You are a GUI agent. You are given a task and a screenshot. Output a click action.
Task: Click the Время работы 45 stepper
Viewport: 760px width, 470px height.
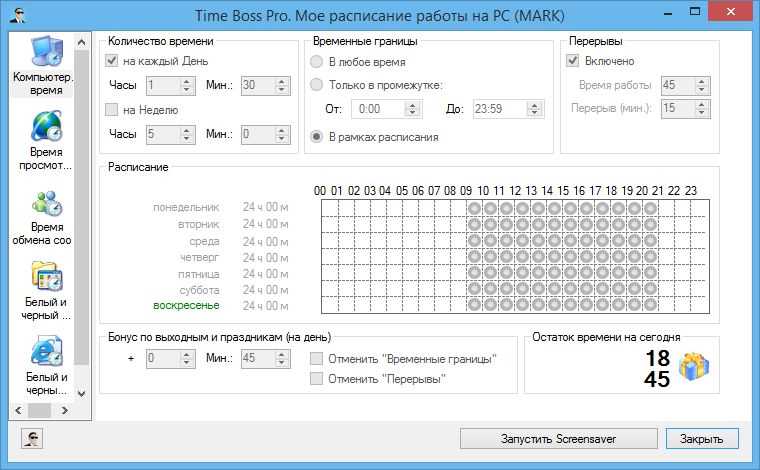pos(701,86)
